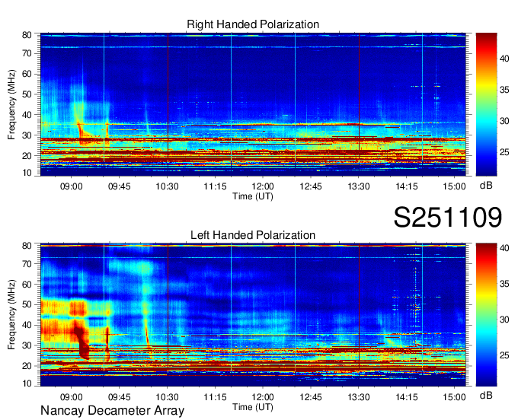Click the upper plot's colorbar scale
The width and height of the screenshot is (518, 420).
[486, 104]
